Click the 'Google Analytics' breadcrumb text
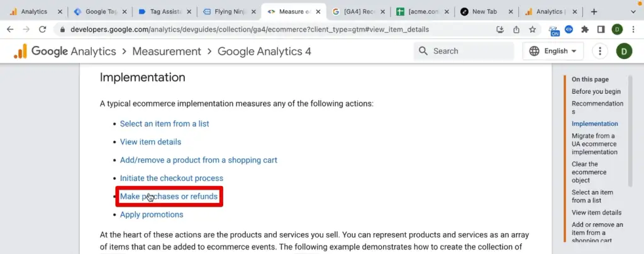 click(74, 52)
